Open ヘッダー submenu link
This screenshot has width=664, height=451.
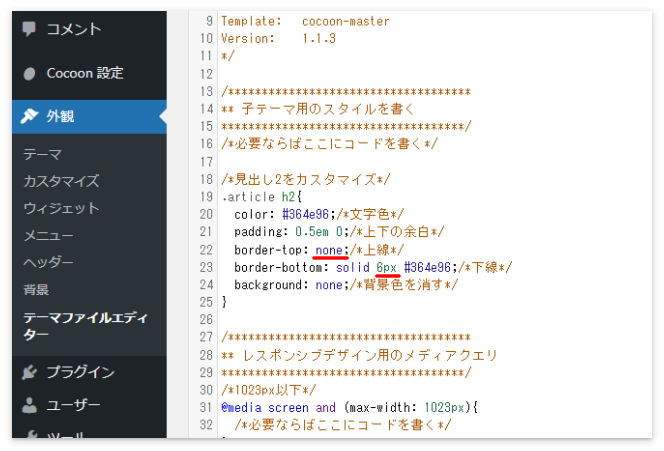(x=48, y=263)
